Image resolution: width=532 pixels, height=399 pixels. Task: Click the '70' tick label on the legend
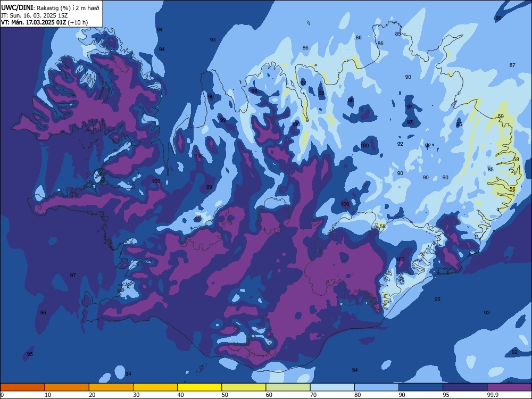click(313, 395)
